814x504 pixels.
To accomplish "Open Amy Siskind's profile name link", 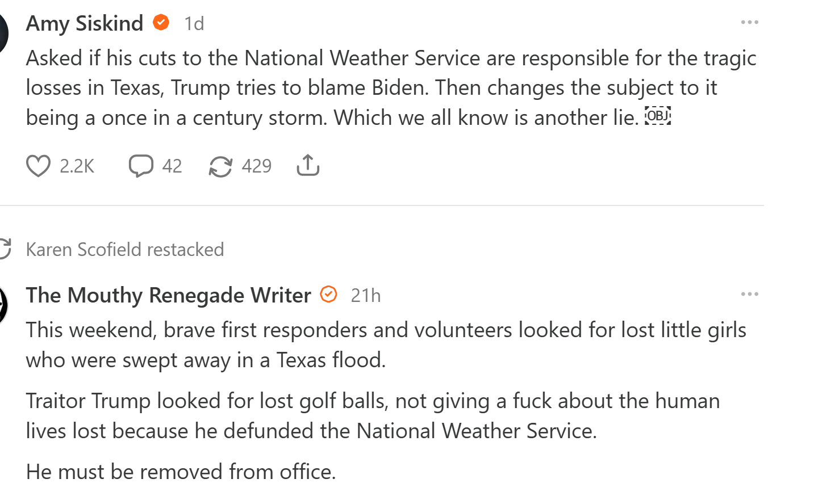I will point(85,23).
